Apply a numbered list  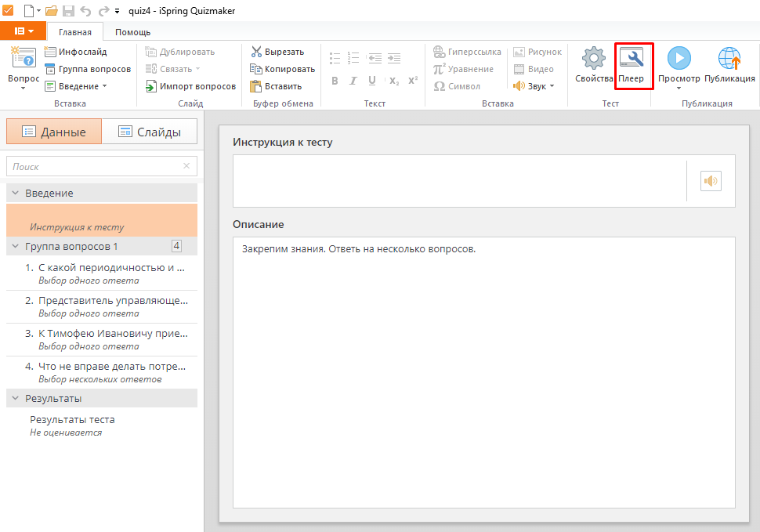[353, 58]
